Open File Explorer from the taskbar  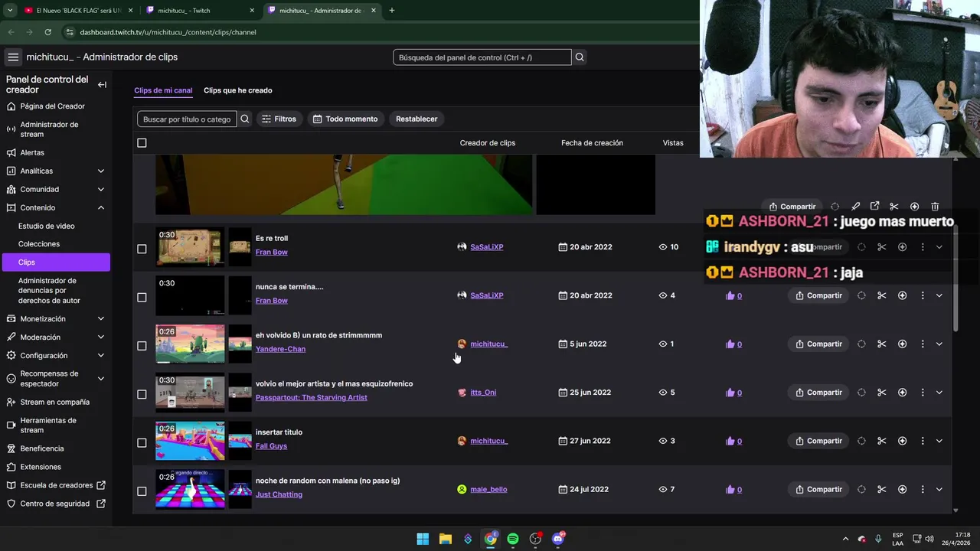445,539
